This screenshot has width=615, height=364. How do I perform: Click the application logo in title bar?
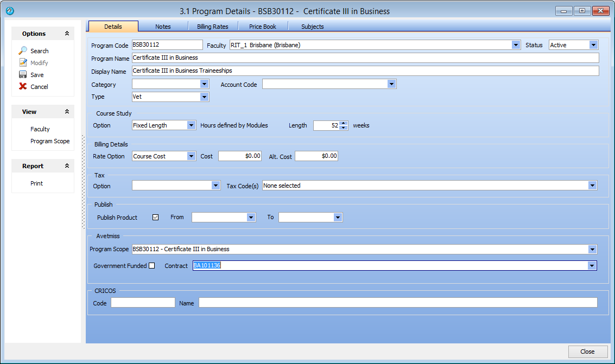coord(9,11)
